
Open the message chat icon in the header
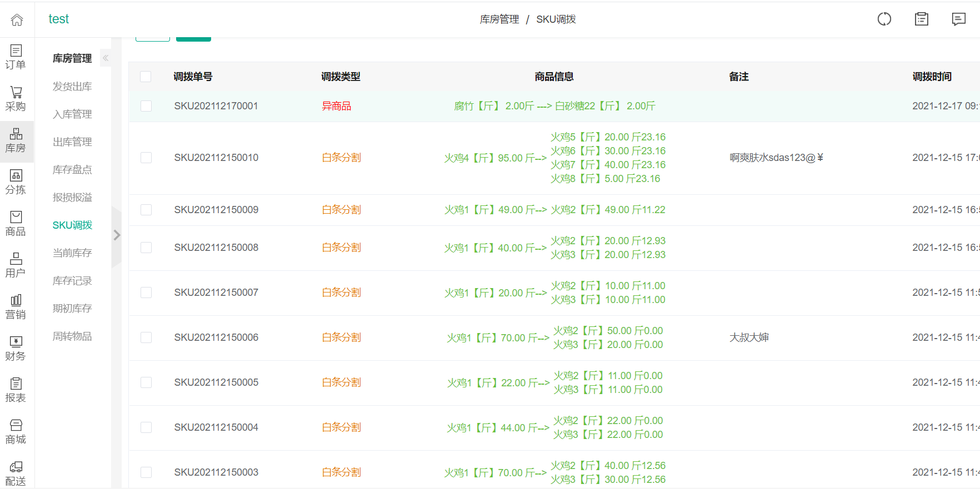(958, 19)
